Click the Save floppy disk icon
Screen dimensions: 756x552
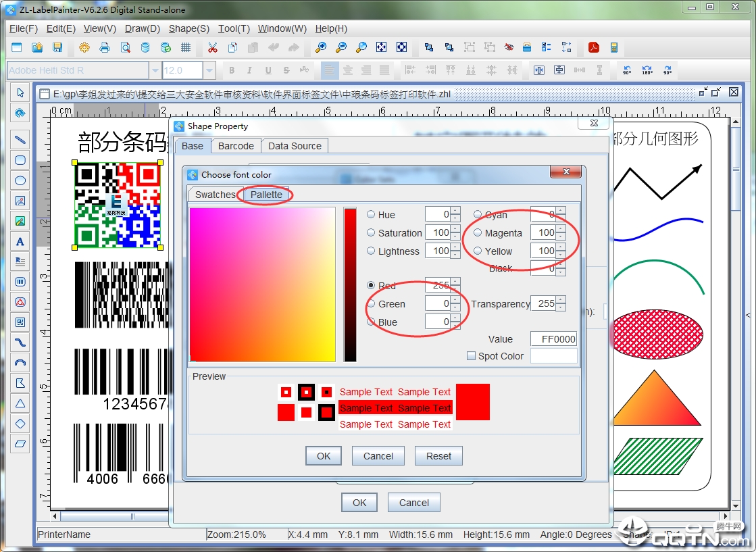(x=57, y=47)
